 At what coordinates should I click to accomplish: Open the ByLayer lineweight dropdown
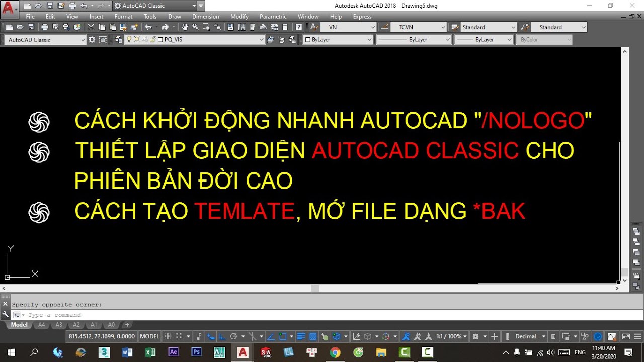[484, 40]
